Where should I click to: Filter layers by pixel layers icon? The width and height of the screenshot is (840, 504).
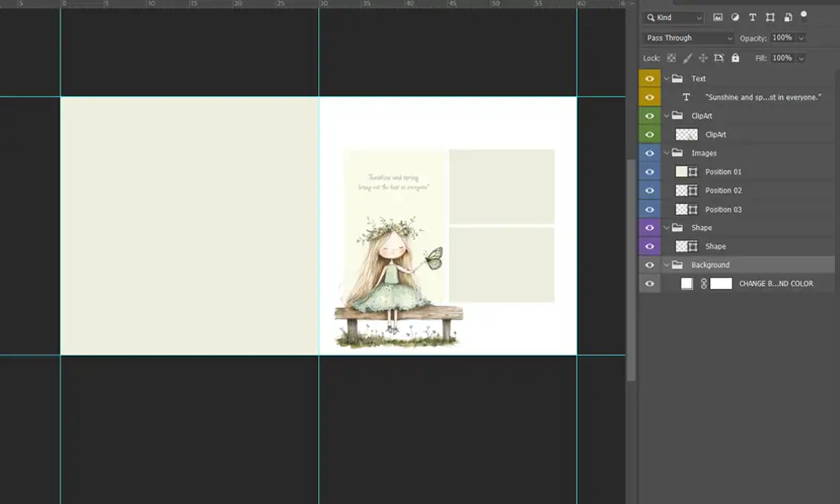717,17
